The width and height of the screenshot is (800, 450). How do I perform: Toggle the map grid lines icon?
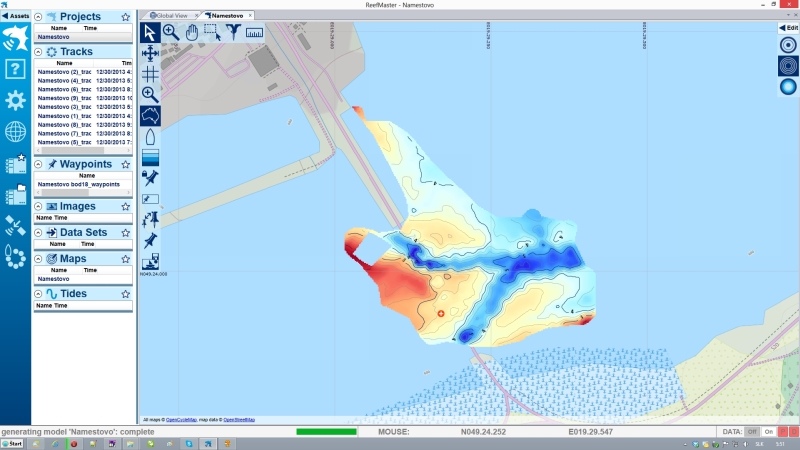pyautogui.click(x=150, y=74)
